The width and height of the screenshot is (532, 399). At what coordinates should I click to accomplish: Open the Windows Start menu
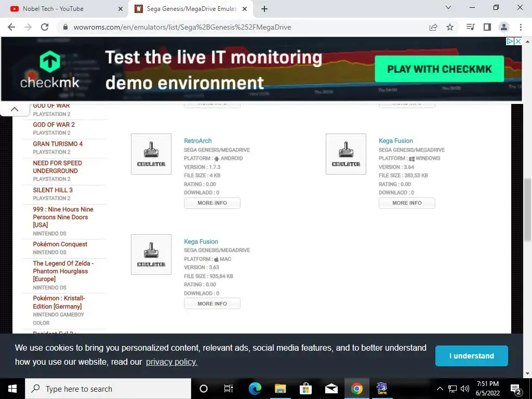[12, 389]
